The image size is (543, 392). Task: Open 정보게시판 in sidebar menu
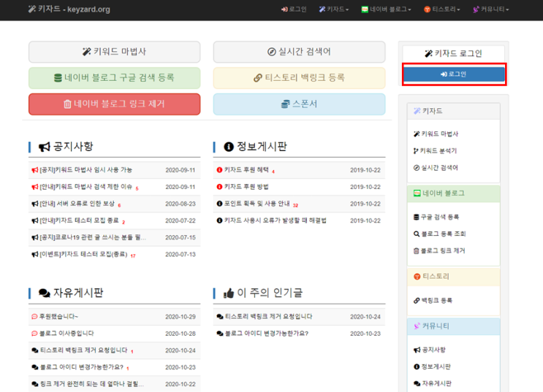[432, 366]
